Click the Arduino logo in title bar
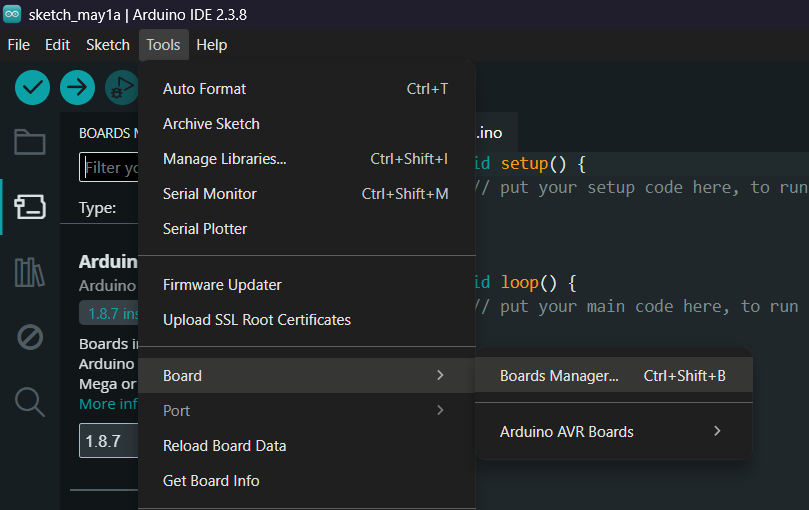Image resolution: width=809 pixels, height=510 pixels. (x=12, y=14)
